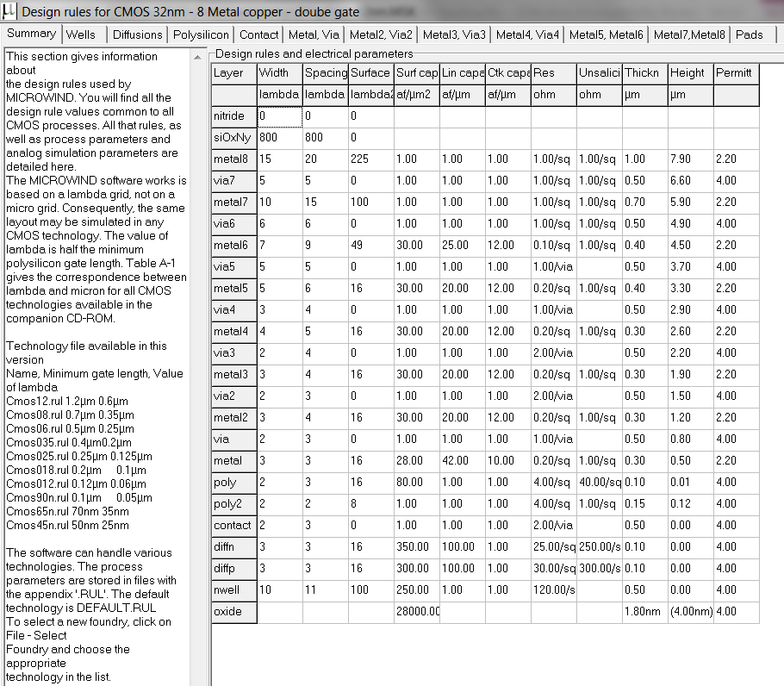Screen dimensions: 784x686
Task: Open the Metal4, Via4 tab
Action: [527, 34]
